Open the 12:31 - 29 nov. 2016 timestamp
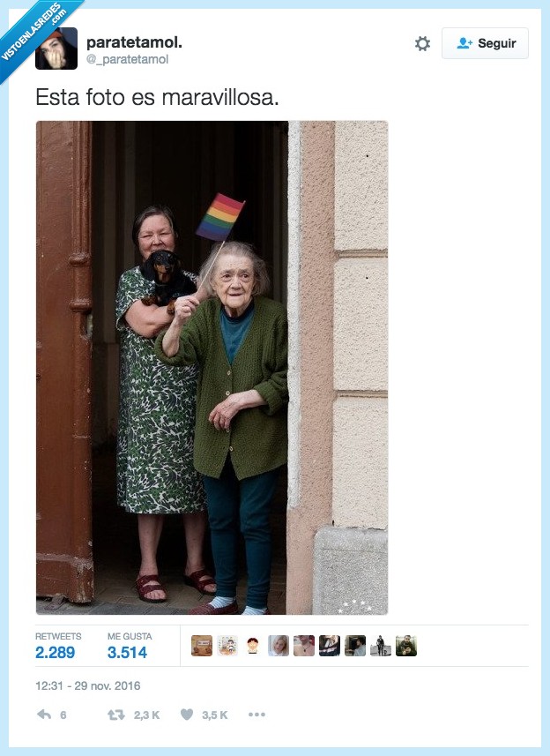This screenshot has height=756, width=550. click(87, 685)
